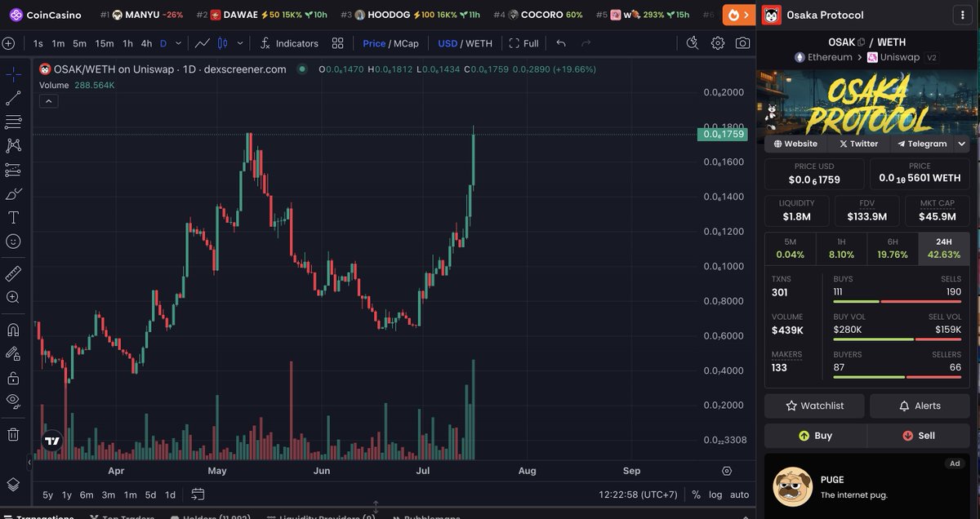Select the text annotation tool
The height and width of the screenshot is (519, 980).
[13, 217]
